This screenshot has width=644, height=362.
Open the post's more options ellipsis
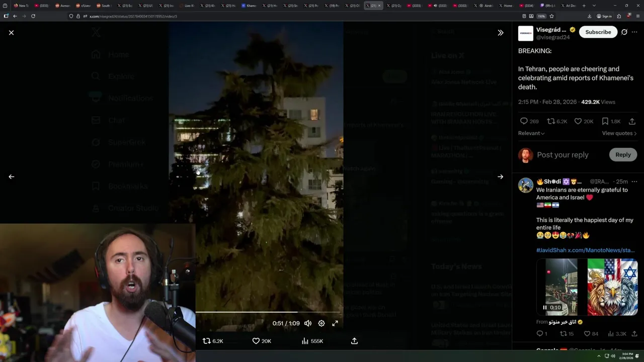pyautogui.click(x=634, y=32)
